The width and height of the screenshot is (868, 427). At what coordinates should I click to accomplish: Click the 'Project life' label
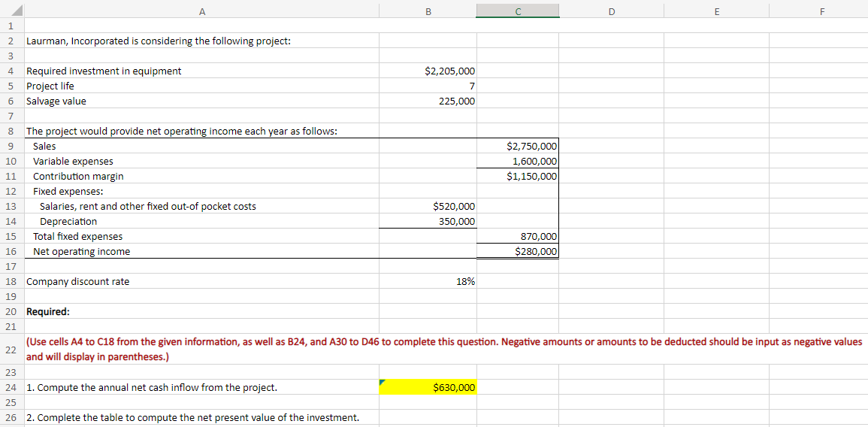(50, 86)
